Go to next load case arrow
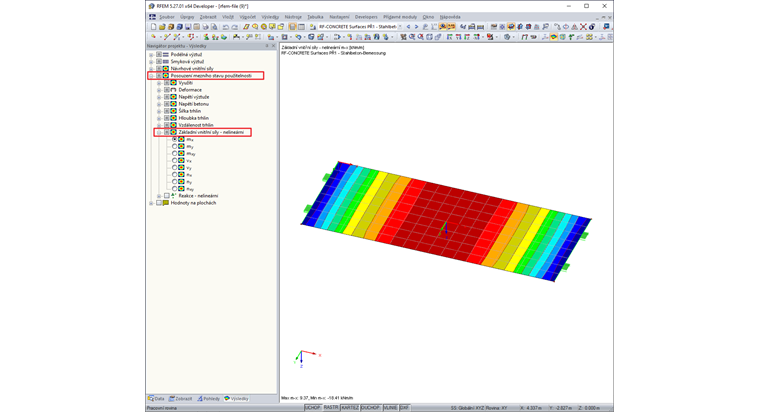Image resolution: width=760 pixels, height=412 pixels. click(x=416, y=27)
